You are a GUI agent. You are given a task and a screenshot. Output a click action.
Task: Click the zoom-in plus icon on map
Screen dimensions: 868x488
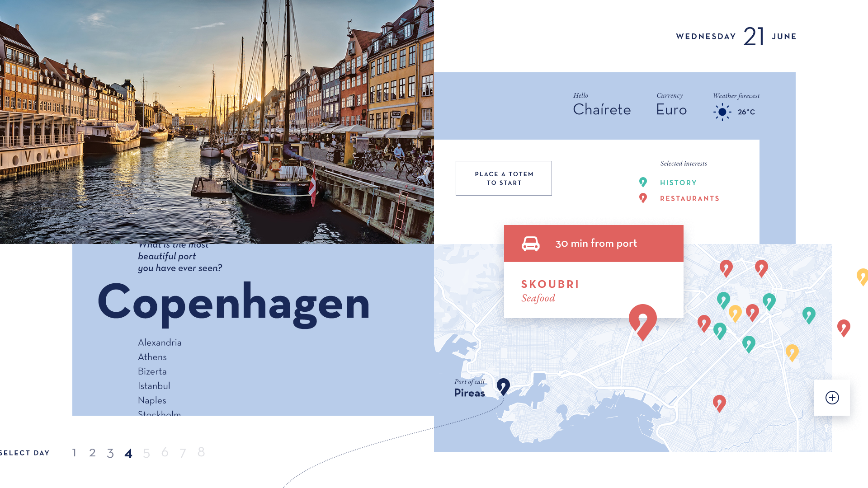[x=832, y=398]
